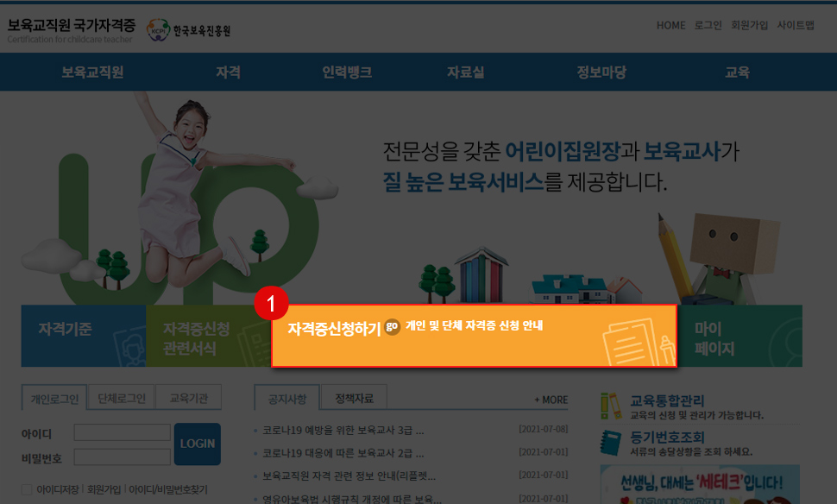Click the documents illustration in the orange banner

[639, 345]
